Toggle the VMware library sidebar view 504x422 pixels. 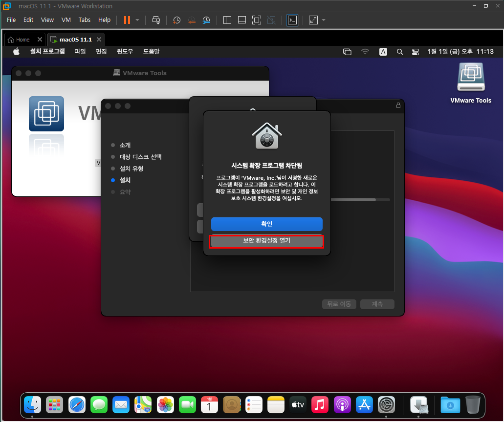(227, 20)
